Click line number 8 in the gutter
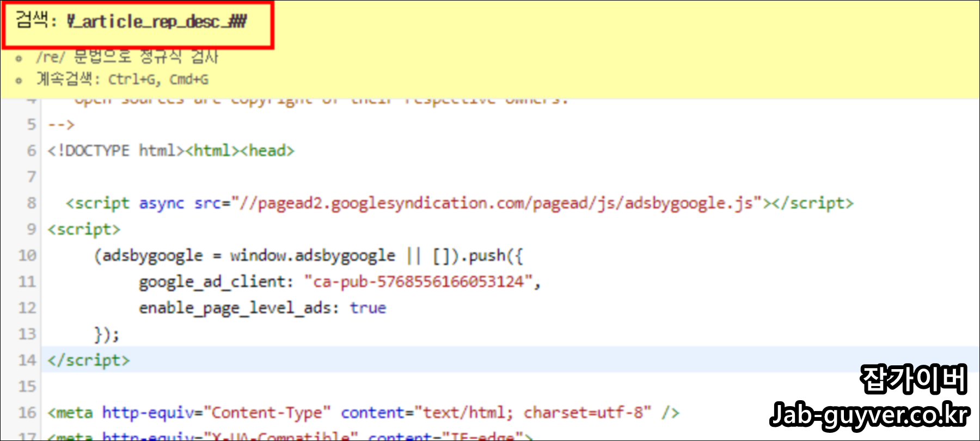 tap(32, 203)
